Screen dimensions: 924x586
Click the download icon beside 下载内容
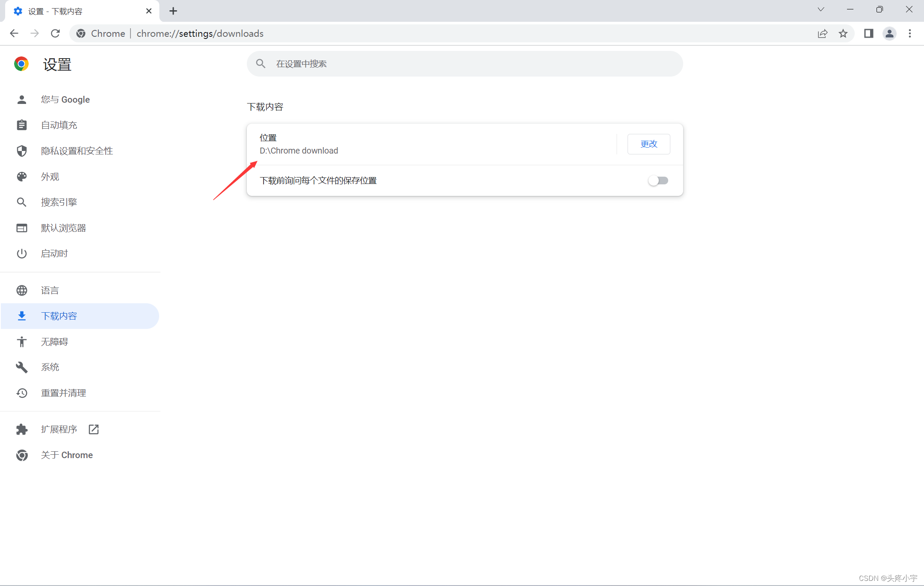click(21, 316)
